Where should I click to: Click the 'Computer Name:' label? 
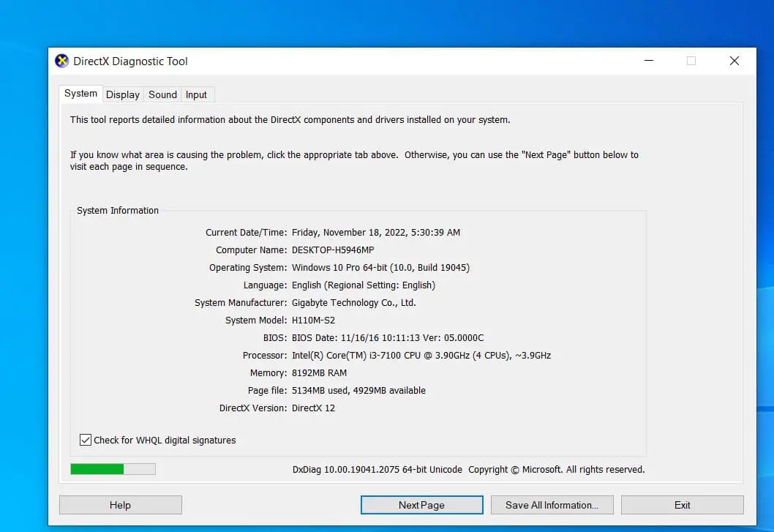(251, 250)
